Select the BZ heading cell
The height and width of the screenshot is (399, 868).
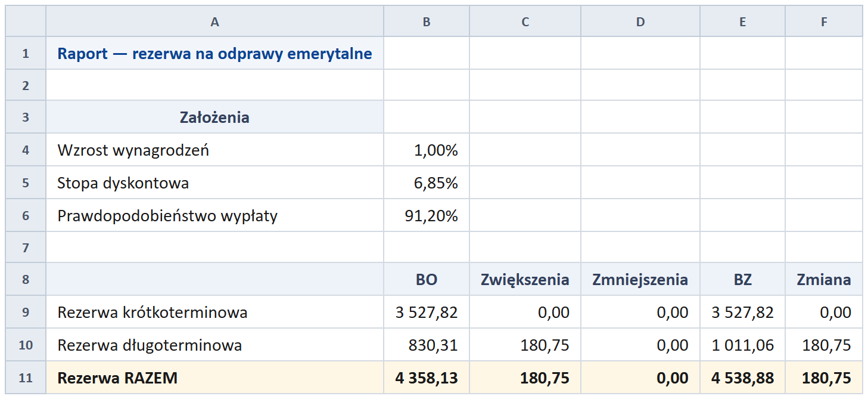point(743,279)
